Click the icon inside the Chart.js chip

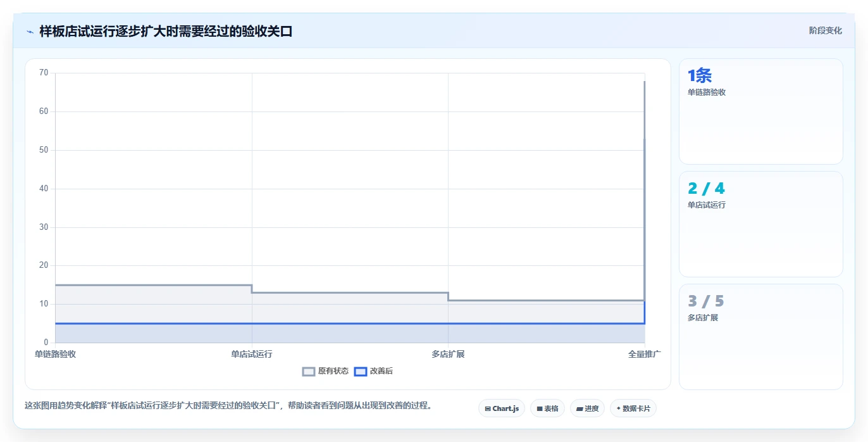[x=488, y=409]
